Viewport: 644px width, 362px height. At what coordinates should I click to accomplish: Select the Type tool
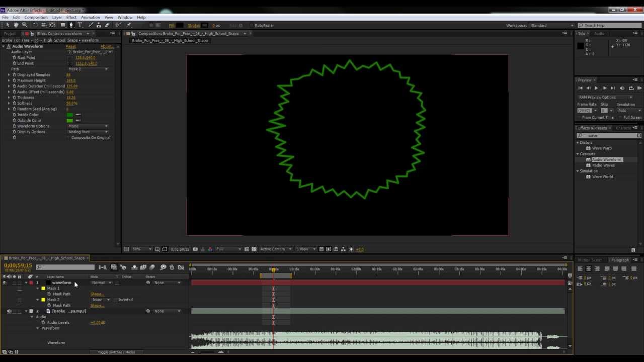point(79,25)
